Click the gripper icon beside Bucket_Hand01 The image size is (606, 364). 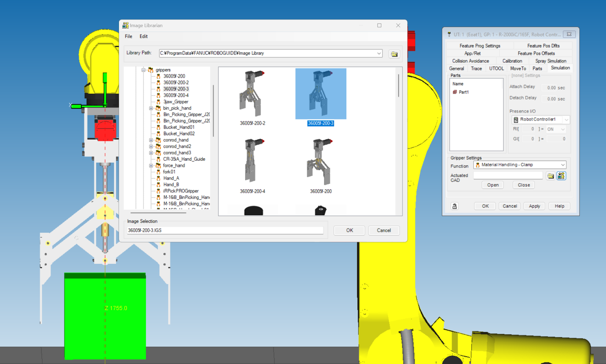158,127
